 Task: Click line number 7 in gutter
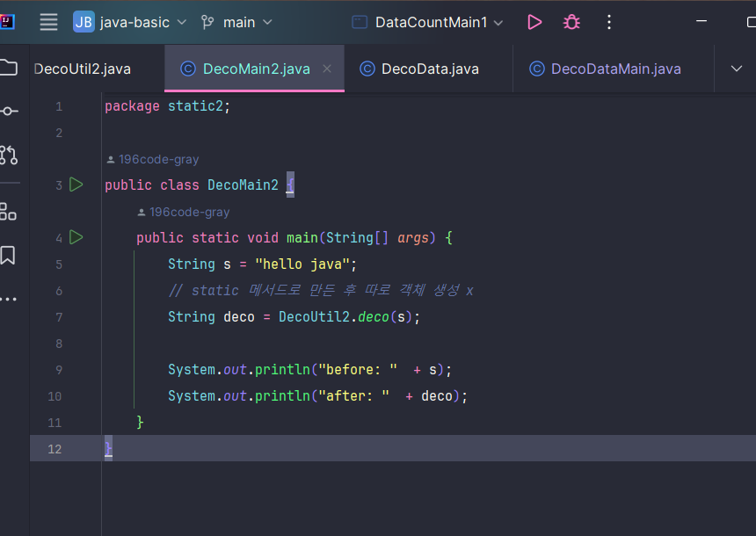point(59,317)
